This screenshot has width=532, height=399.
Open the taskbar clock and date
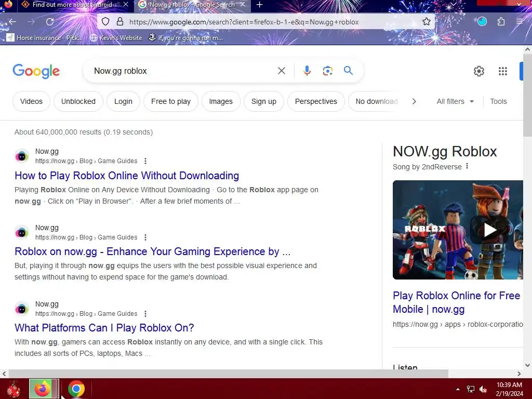(x=509, y=389)
